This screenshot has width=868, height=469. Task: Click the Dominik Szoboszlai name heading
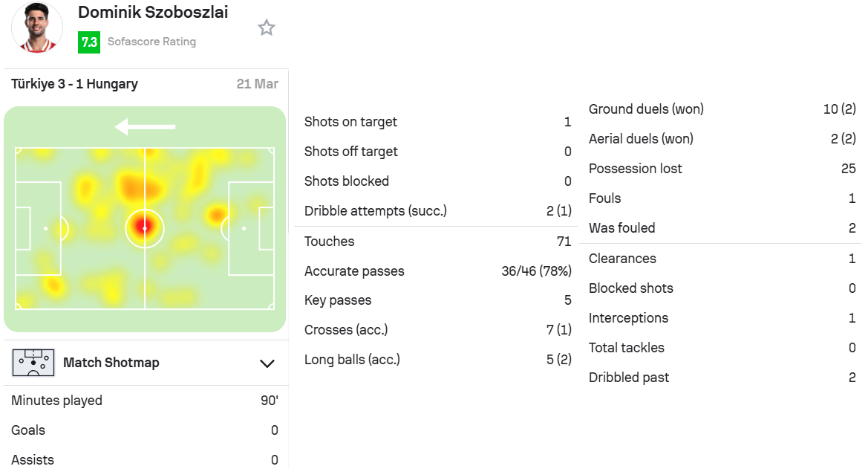pos(153,12)
